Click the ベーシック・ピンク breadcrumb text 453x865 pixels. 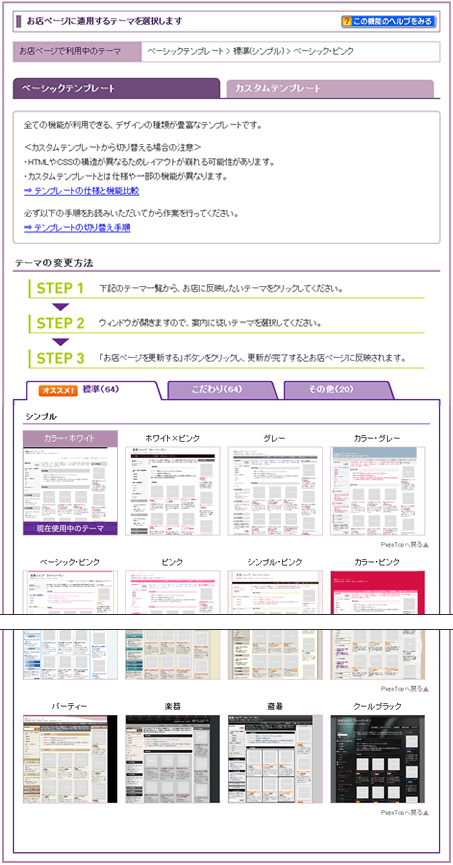(323, 51)
